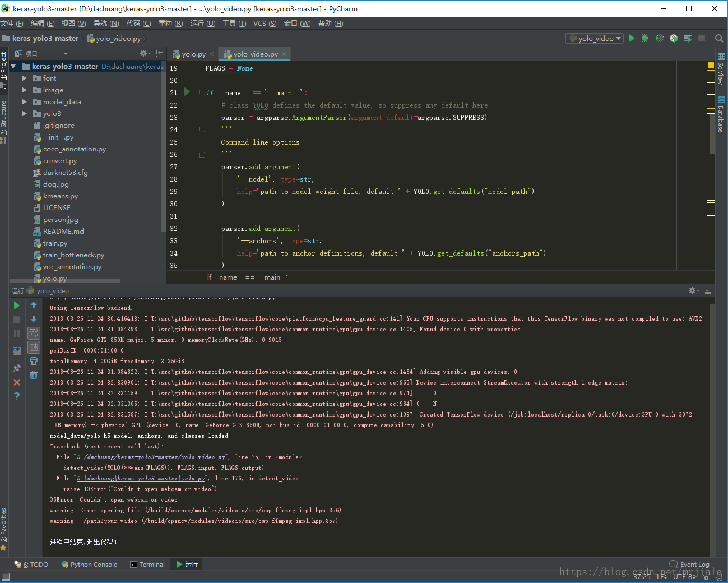
Task: Click the main toolbar stop square
Action: coord(702,38)
